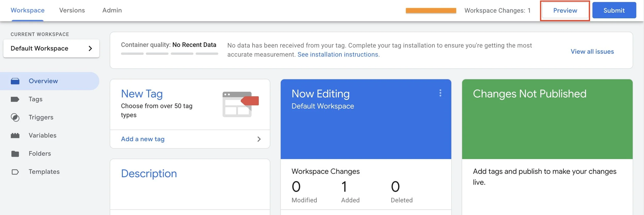Image resolution: width=644 pixels, height=215 pixels.
Task: Click the Templates outline icon in sidebar
Action: [x=15, y=172]
